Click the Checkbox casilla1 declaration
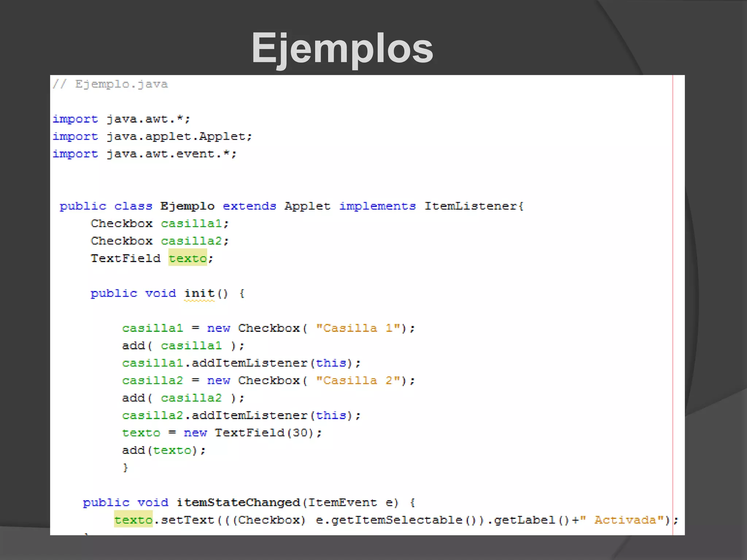Image resolution: width=747 pixels, height=560 pixels. coord(159,223)
